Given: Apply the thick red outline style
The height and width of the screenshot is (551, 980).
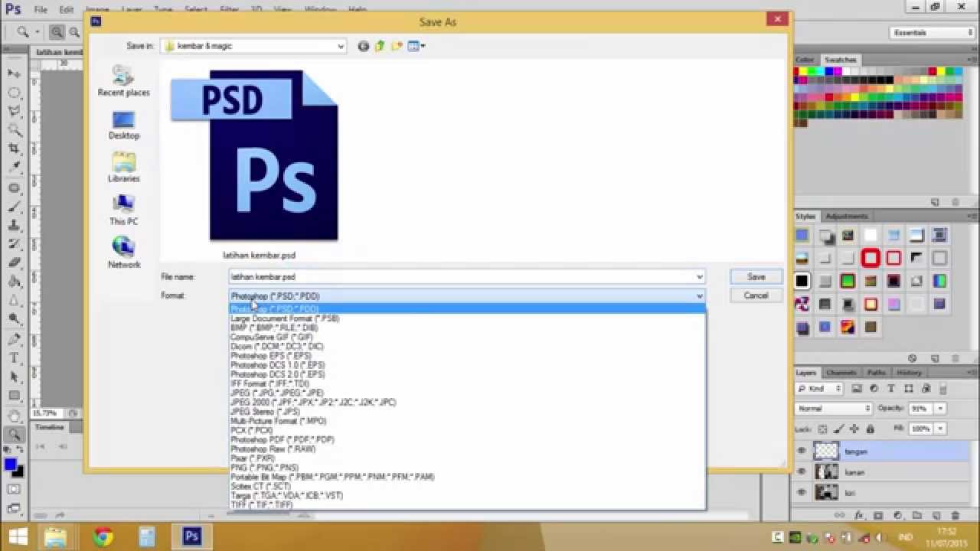Looking at the screenshot, I should [x=871, y=258].
